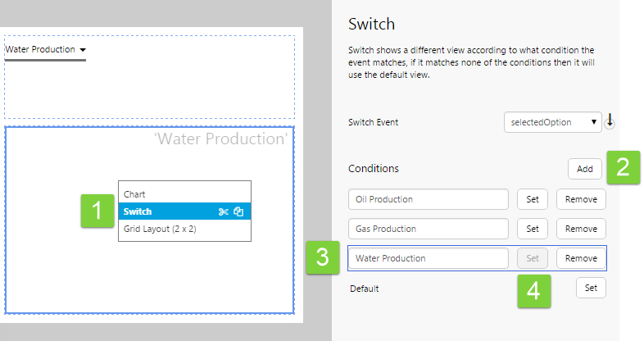Select the Switch entry in hierarchy popup
644x341 pixels.
139,212
